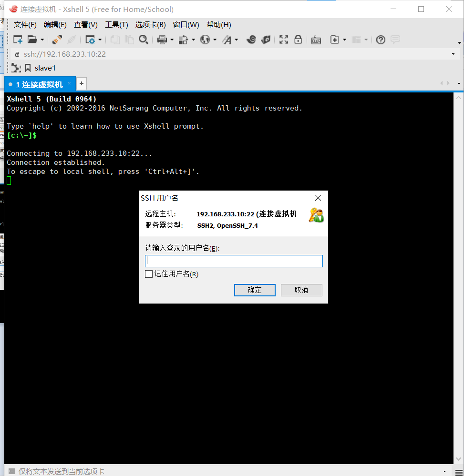This screenshot has width=464, height=476.
Task: Open the 查看(V) menu
Action: 86,25
